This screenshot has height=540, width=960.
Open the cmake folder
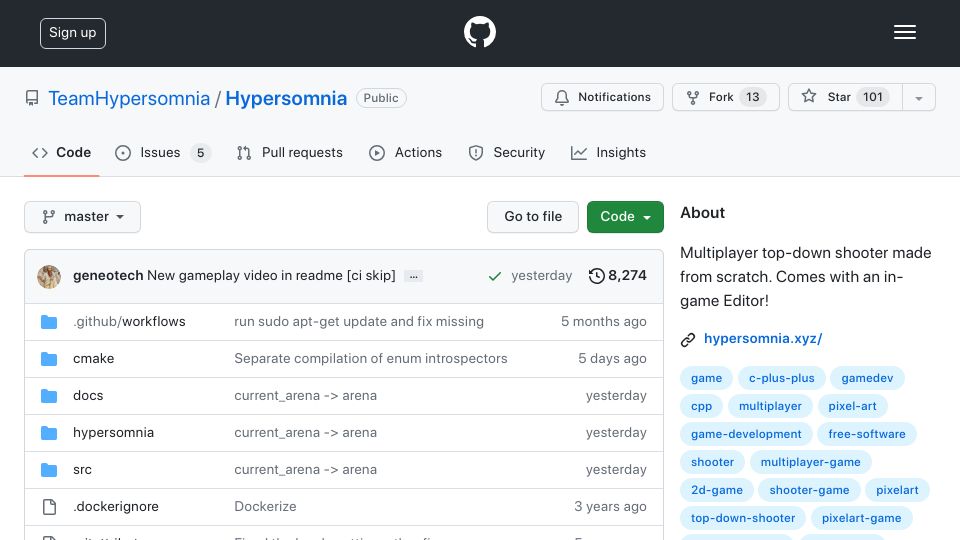click(94, 358)
